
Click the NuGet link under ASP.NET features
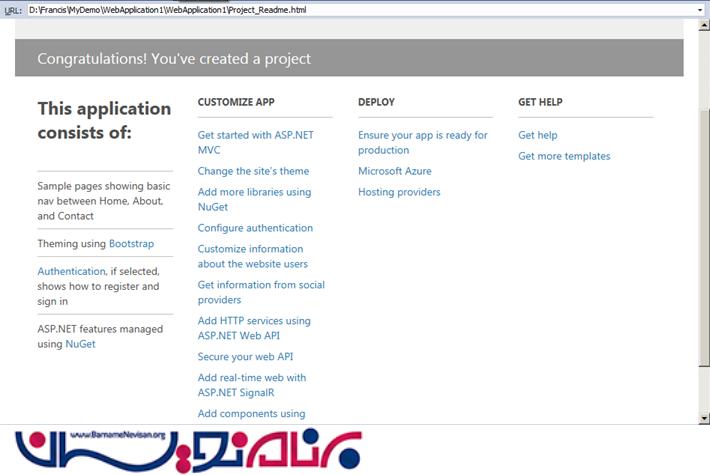click(81, 344)
